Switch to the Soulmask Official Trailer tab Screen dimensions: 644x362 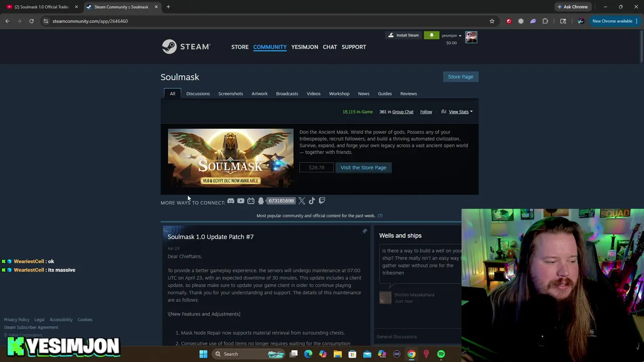[x=41, y=7]
